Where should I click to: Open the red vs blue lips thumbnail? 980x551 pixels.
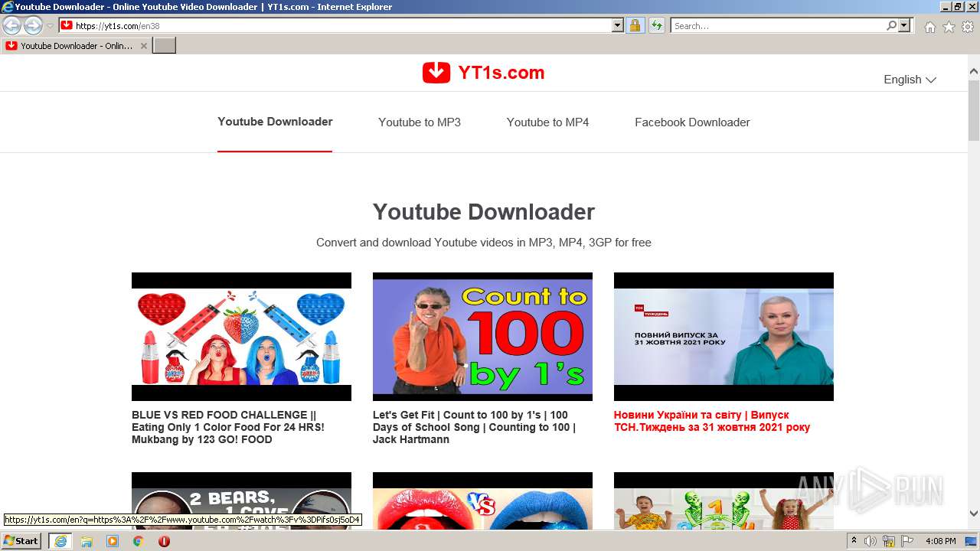[x=482, y=500]
